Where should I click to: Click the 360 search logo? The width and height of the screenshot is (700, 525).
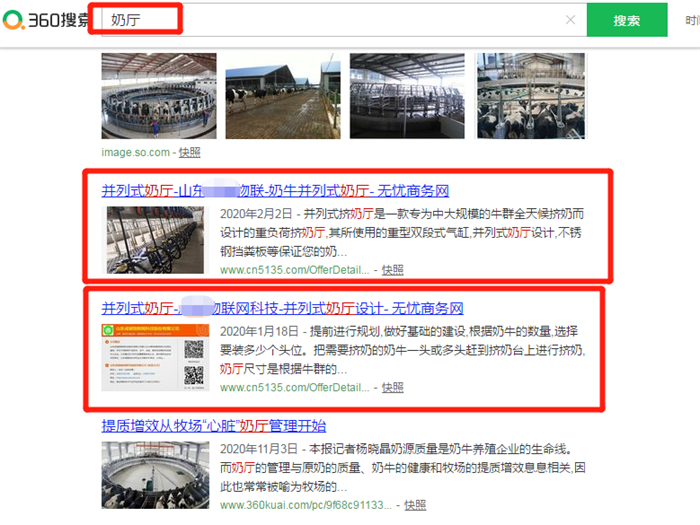pyautogui.click(x=46, y=20)
